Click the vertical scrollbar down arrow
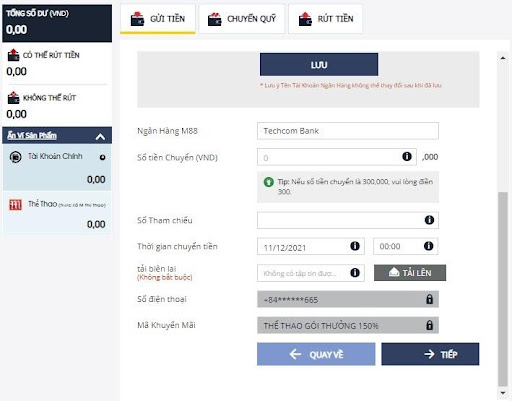 coord(503,392)
